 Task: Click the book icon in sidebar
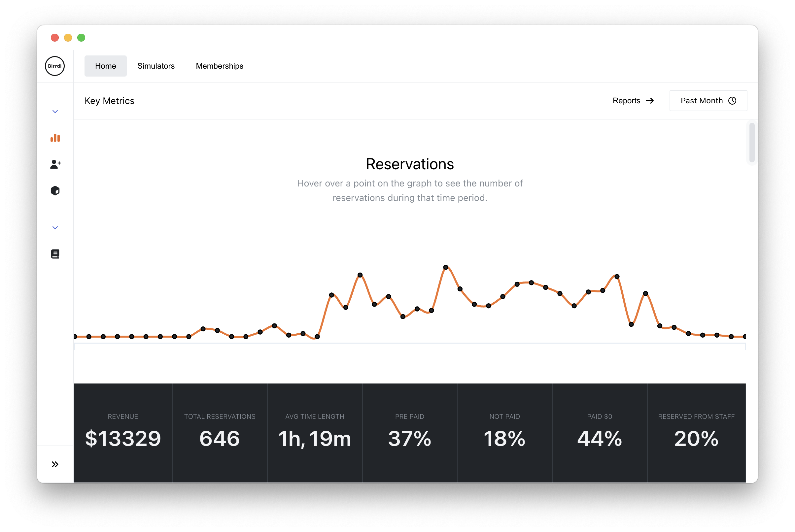[55, 254]
